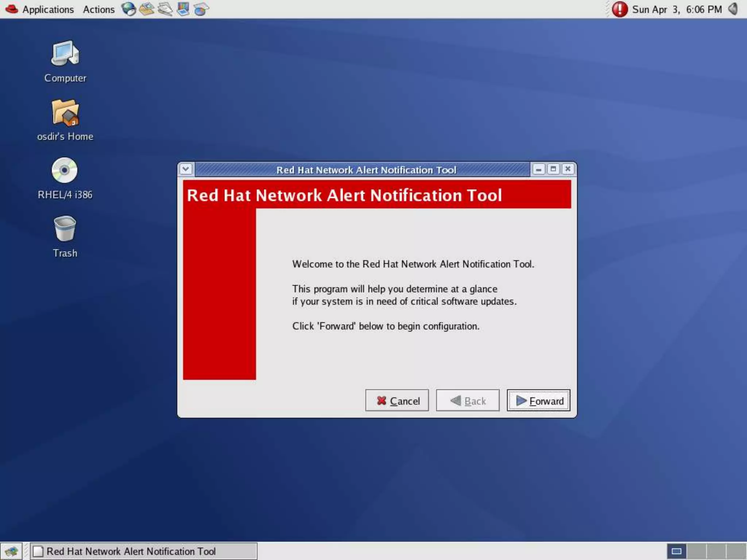
Task: Click the show desktop button in bottom panel
Action: [11, 551]
